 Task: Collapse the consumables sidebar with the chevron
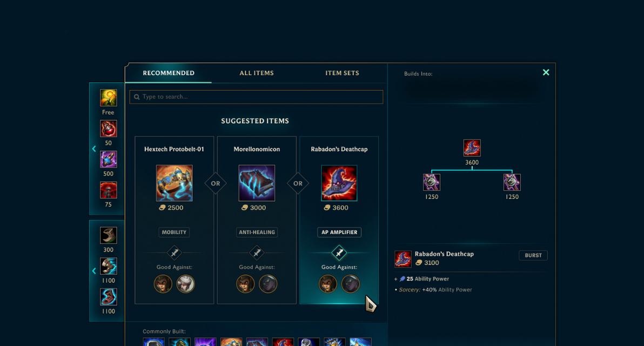coord(94,149)
